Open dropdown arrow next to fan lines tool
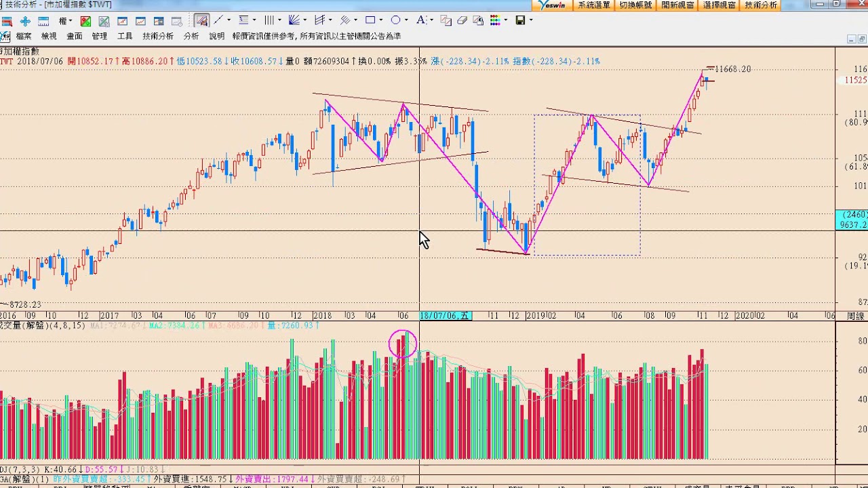This screenshot has width=868, height=488. tap(305, 20)
